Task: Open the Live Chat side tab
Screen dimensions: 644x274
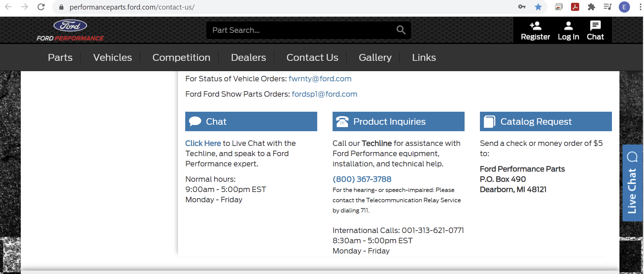Action: click(632, 183)
